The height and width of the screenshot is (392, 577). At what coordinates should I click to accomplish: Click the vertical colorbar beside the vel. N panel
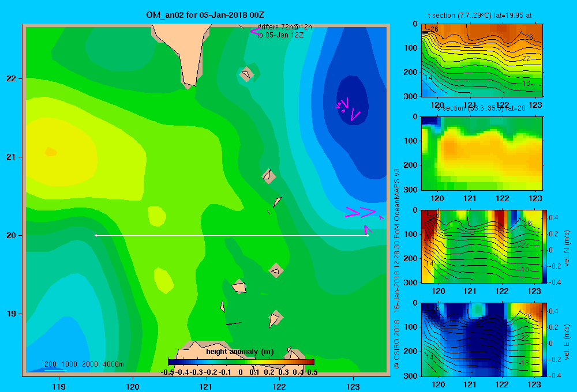[x=545, y=246]
